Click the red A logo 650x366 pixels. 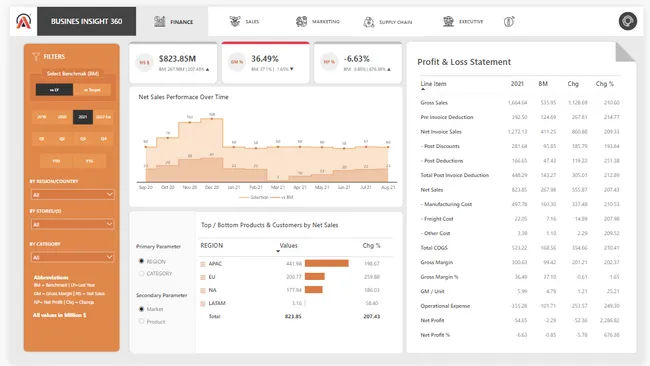(x=24, y=21)
